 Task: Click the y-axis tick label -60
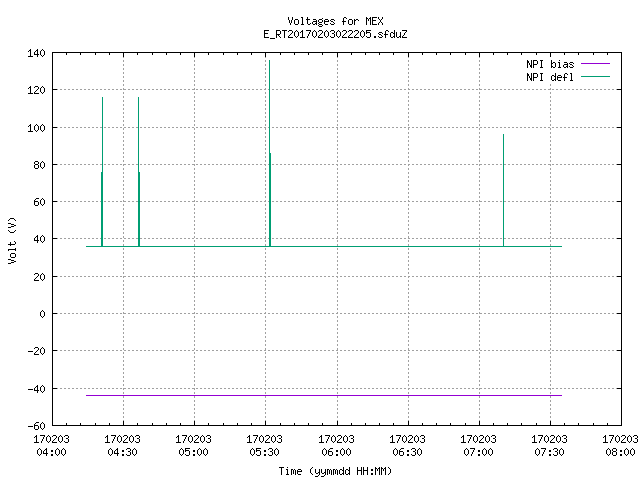pos(36,426)
